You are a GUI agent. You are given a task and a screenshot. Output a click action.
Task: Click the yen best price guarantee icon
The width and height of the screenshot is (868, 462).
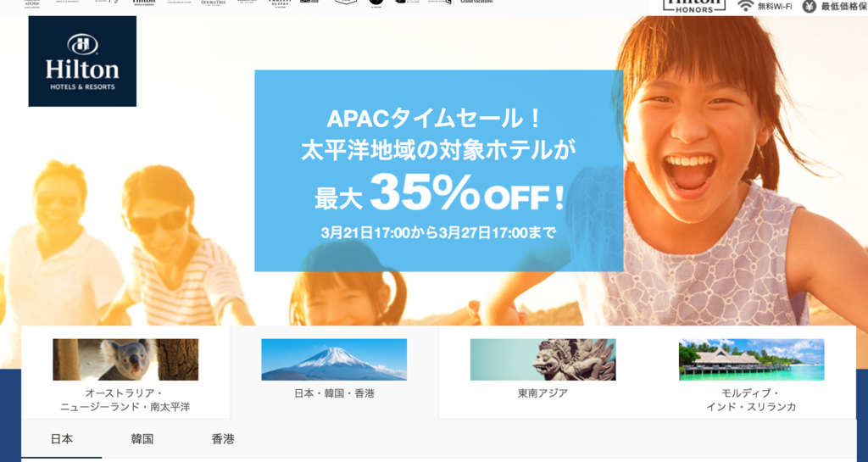[x=810, y=6]
